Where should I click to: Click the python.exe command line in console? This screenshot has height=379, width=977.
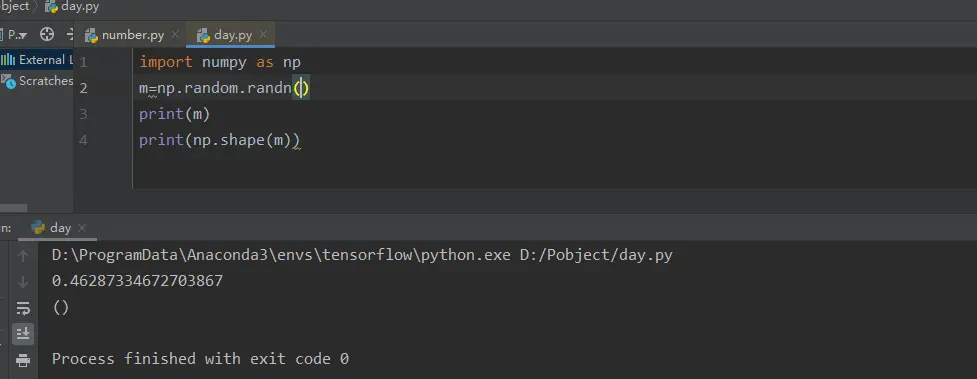pos(362,255)
